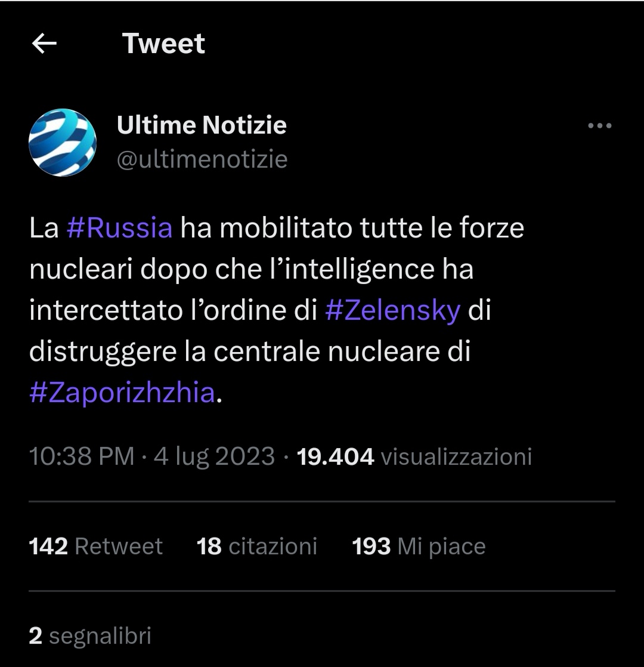Show the 193 Mi piace list
The width and height of the screenshot is (644, 667).
pyautogui.click(x=419, y=546)
